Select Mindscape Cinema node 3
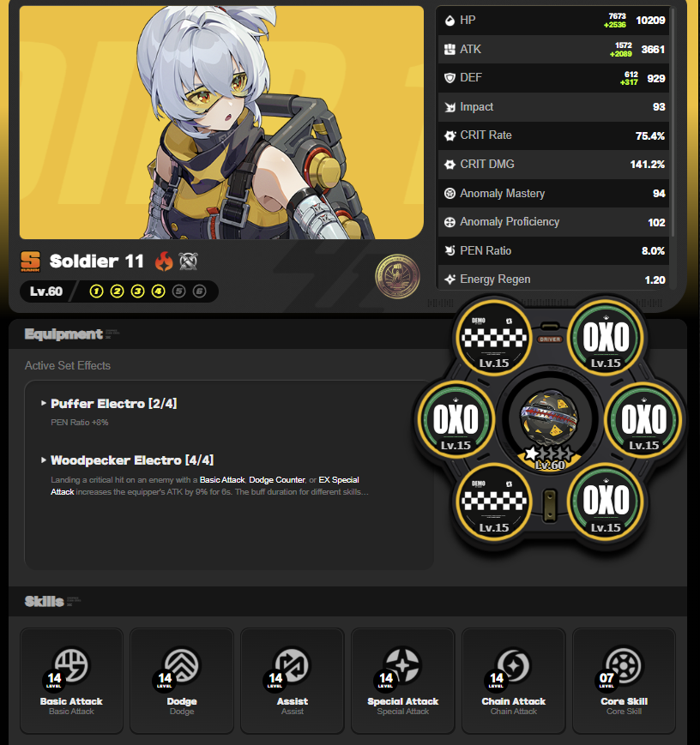This screenshot has height=745, width=700. click(x=138, y=291)
